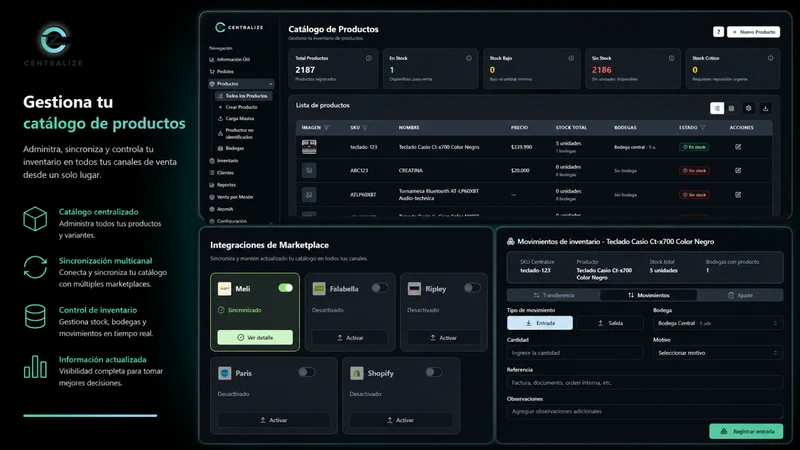
Task: Open Bodegas submenu item
Action: [231, 148]
